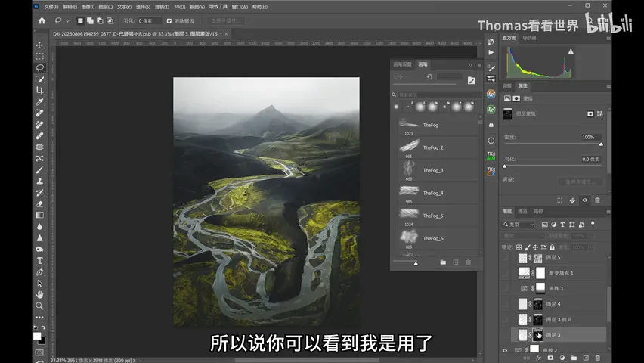Screen dimensions: 644x363
Task: Click Add layer mask icon in Layers
Action: pos(550,358)
